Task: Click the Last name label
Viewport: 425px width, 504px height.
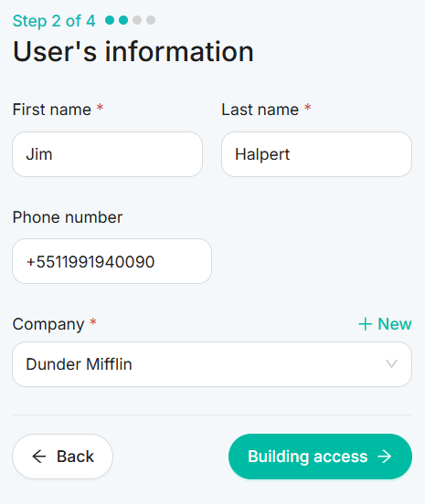Action: (260, 110)
